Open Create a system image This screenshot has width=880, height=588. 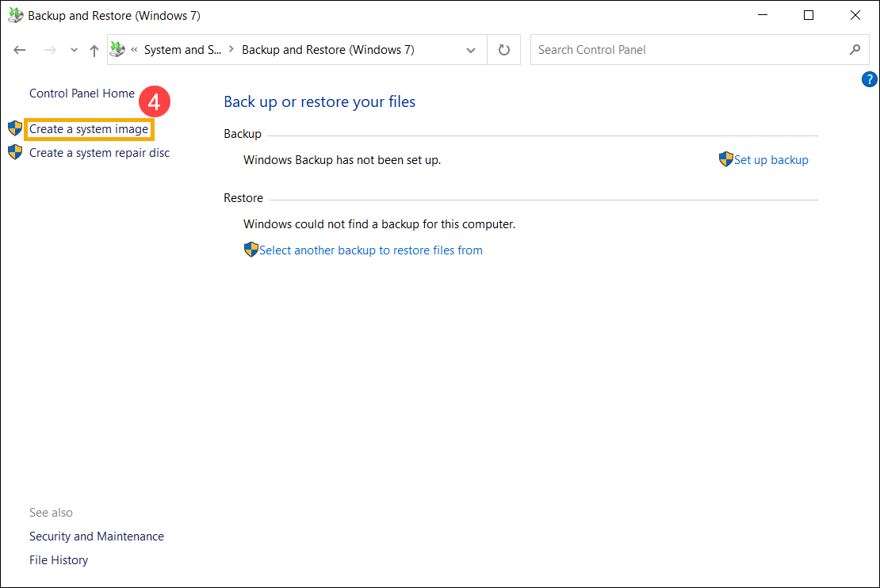point(89,128)
